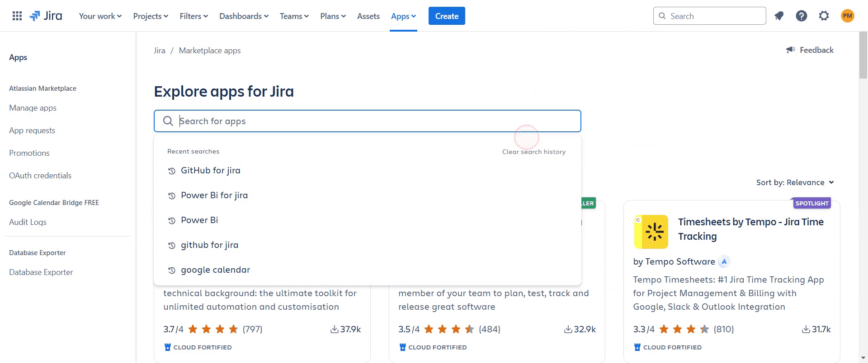
Task: Open the Assets tab
Action: click(x=368, y=16)
